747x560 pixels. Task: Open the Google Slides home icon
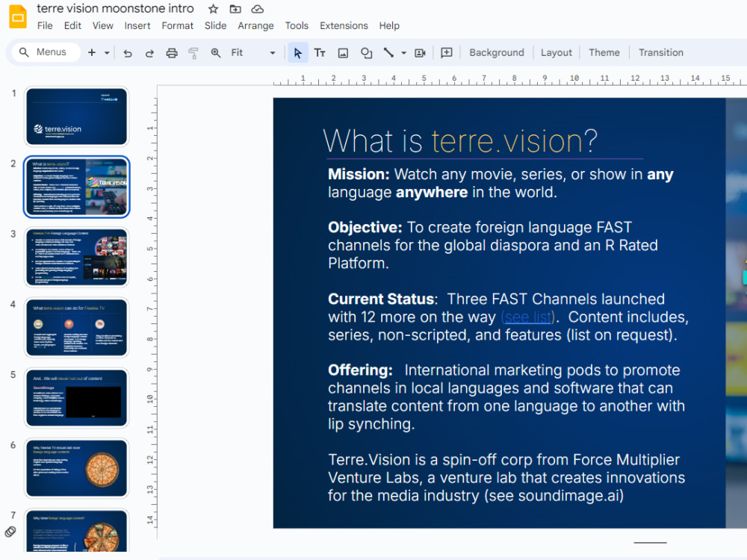point(18,16)
